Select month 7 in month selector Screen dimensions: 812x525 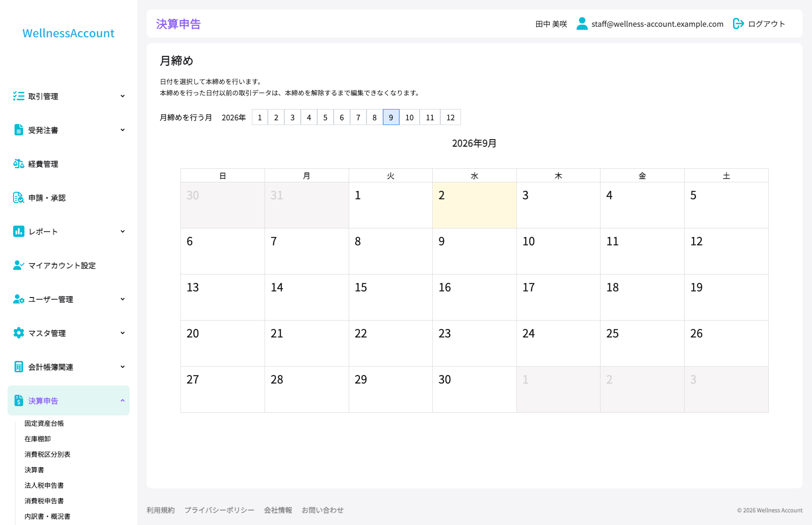[358, 118]
